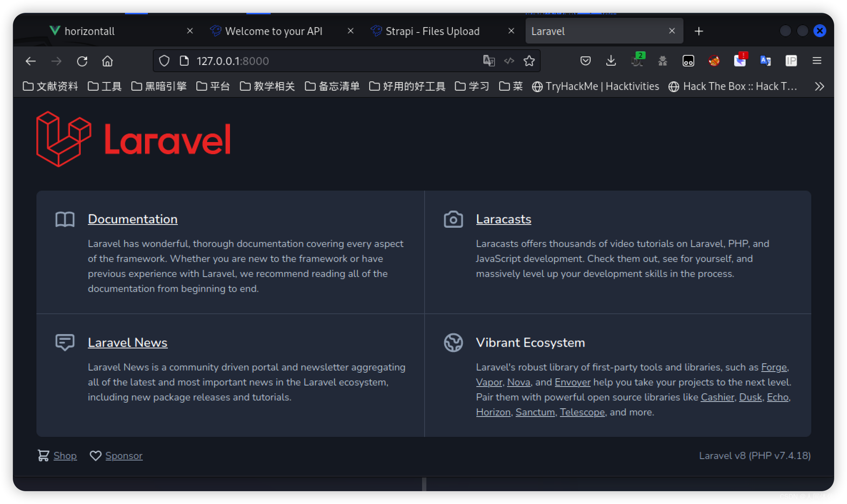Open the 菜 bookmark folder

click(511, 86)
